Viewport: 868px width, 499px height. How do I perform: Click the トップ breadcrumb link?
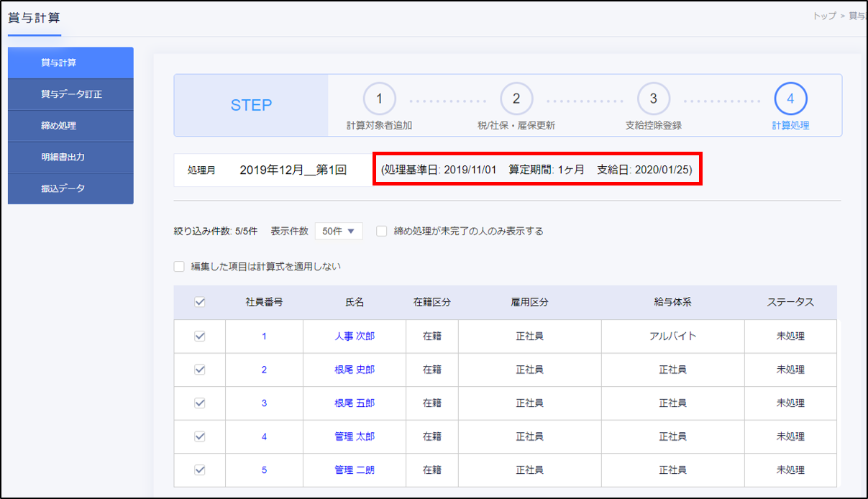(x=824, y=16)
